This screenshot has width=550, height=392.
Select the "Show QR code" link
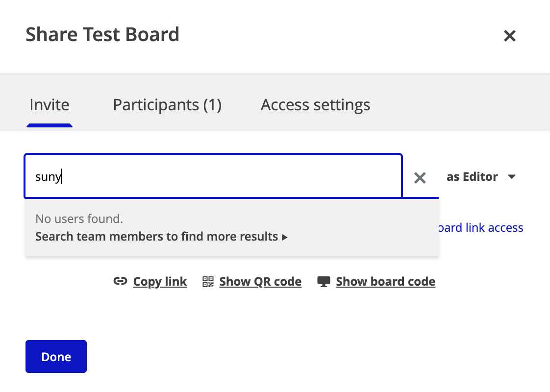point(260,282)
